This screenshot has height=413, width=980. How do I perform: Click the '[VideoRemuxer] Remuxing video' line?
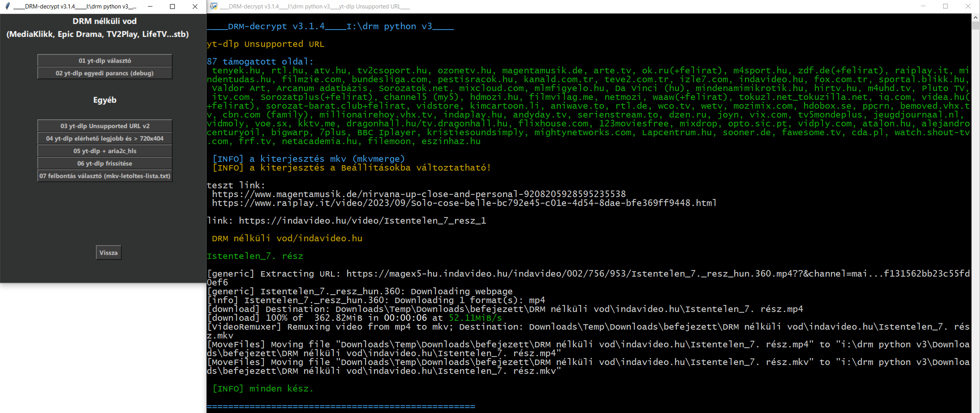click(588, 331)
